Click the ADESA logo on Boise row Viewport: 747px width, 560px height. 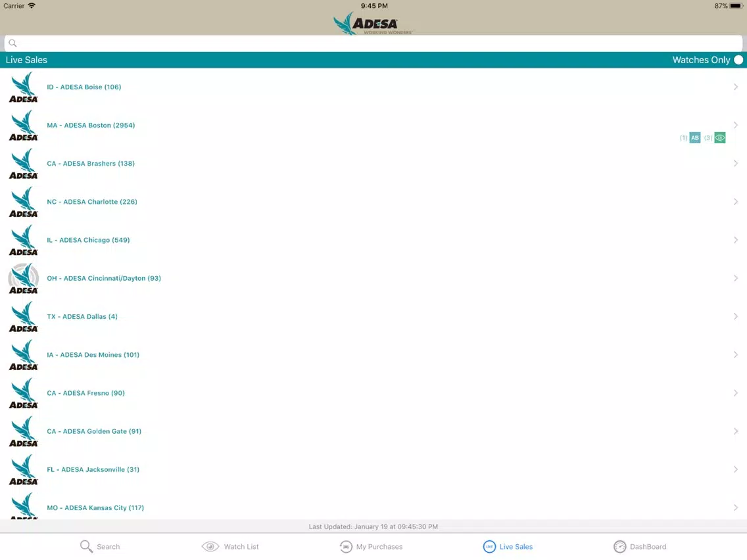point(24,87)
